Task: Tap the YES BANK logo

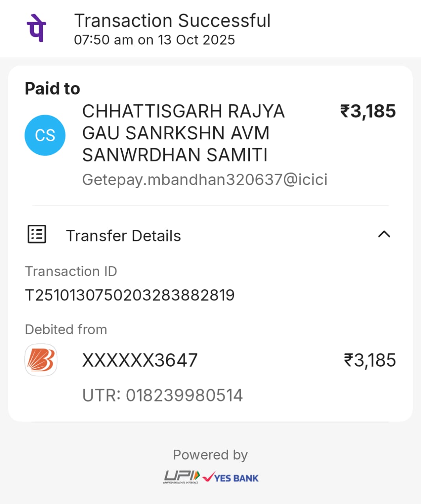Action: click(231, 478)
